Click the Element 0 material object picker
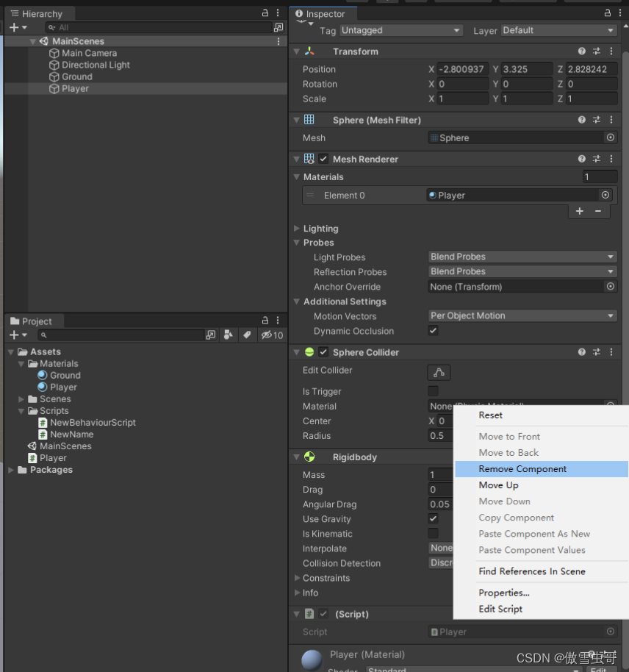This screenshot has width=629, height=672. coord(605,195)
